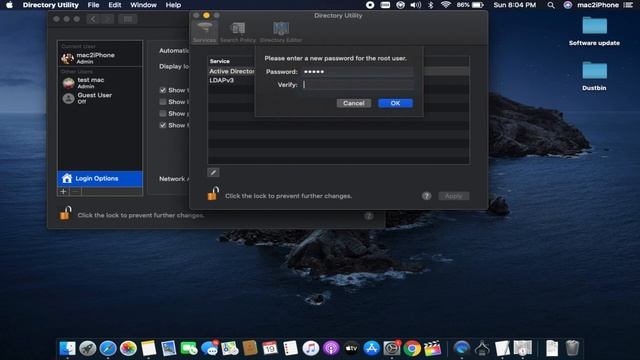The width and height of the screenshot is (640, 360).
Task: Select mac2iPhone current user in sidebar
Action: pyautogui.click(x=100, y=58)
